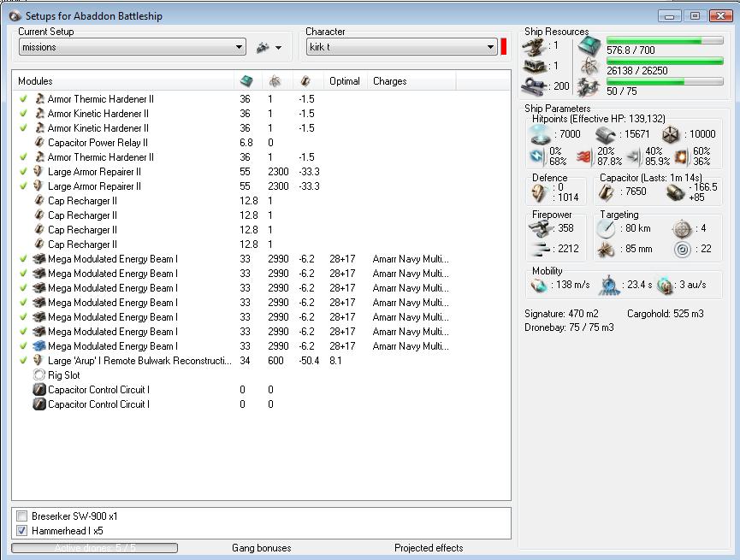Click the turret DPS icon showing 358

540,229
